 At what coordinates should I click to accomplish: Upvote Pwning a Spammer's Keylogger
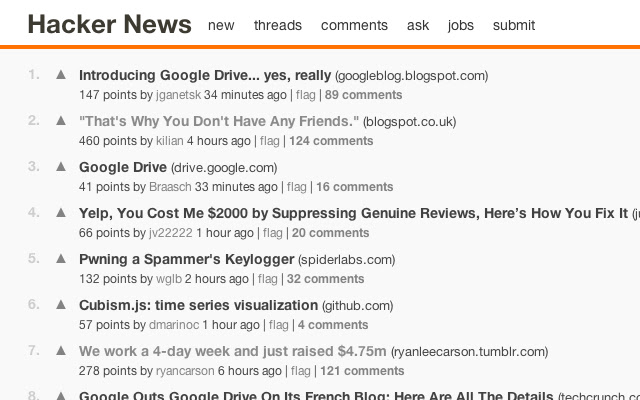[x=61, y=258]
